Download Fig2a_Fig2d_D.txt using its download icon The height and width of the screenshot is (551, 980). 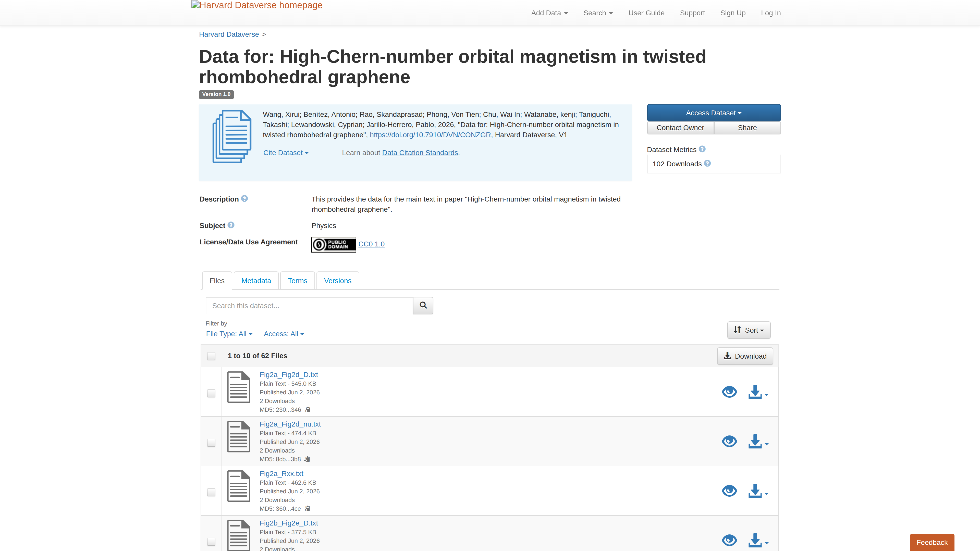(x=758, y=392)
